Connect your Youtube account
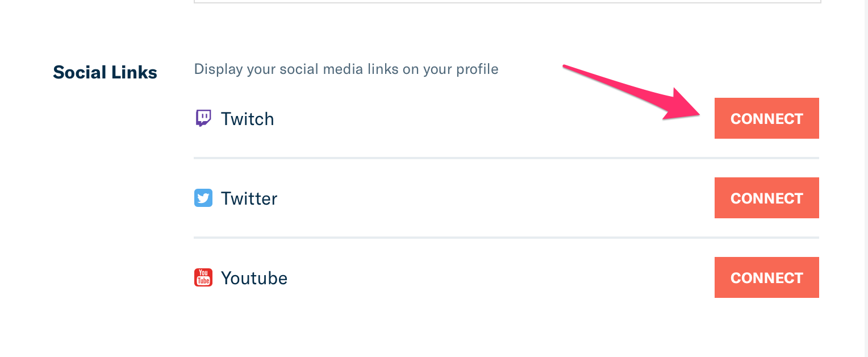 click(x=766, y=277)
